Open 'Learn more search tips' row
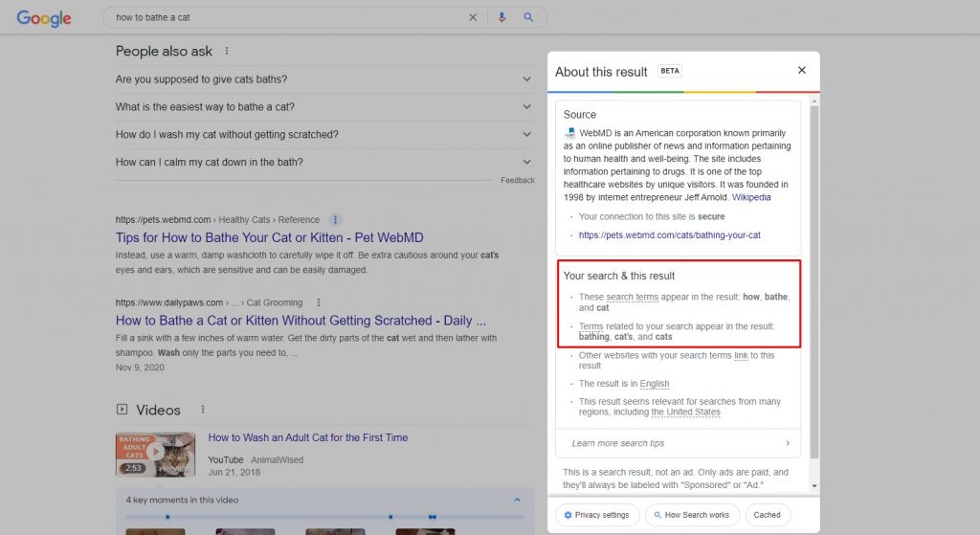The image size is (980, 535). 679,443
